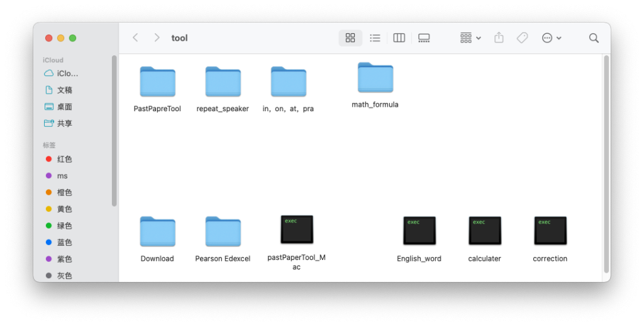Switch to gallery view
The height and width of the screenshot is (326, 644).
click(x=424, y=38)
